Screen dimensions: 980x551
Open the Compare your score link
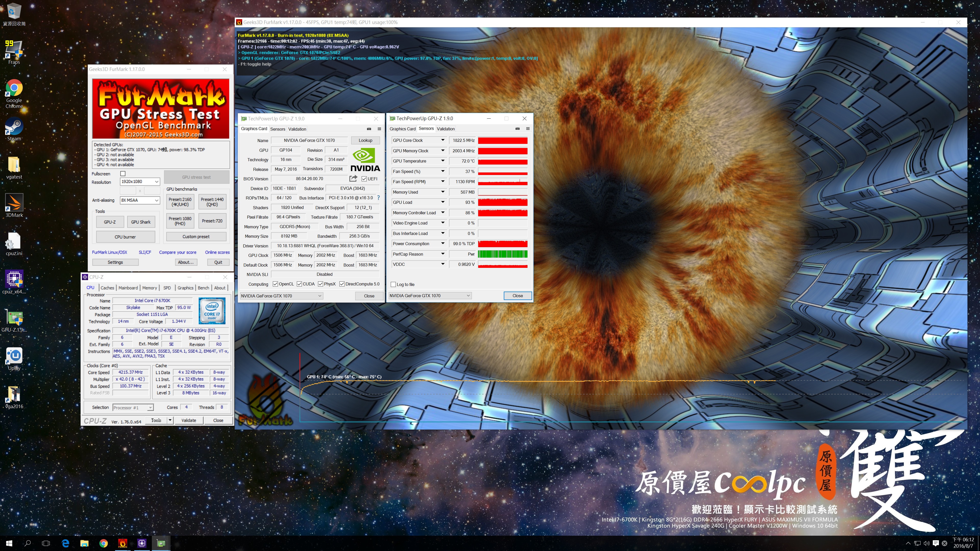click(x=178, y=252)
